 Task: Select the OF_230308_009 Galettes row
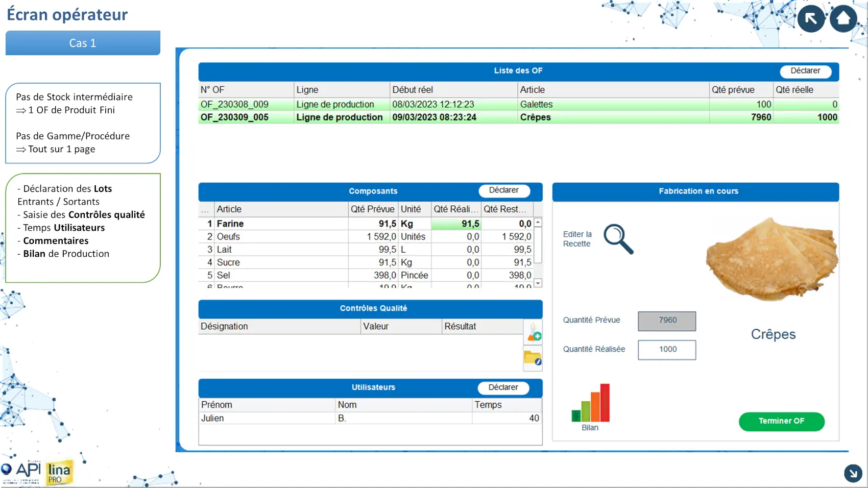[x=518, y=104]
